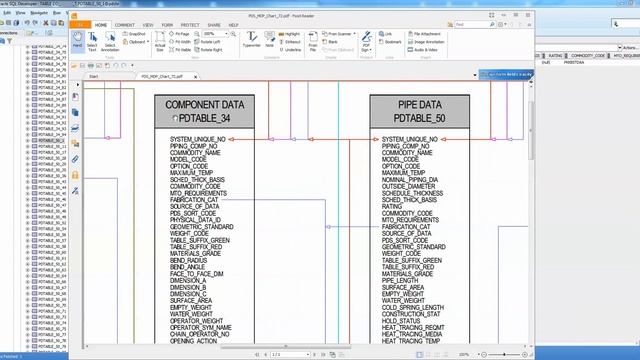
Task: Expand PDTABLE_50_11 tree node
Action: (28, 146)
